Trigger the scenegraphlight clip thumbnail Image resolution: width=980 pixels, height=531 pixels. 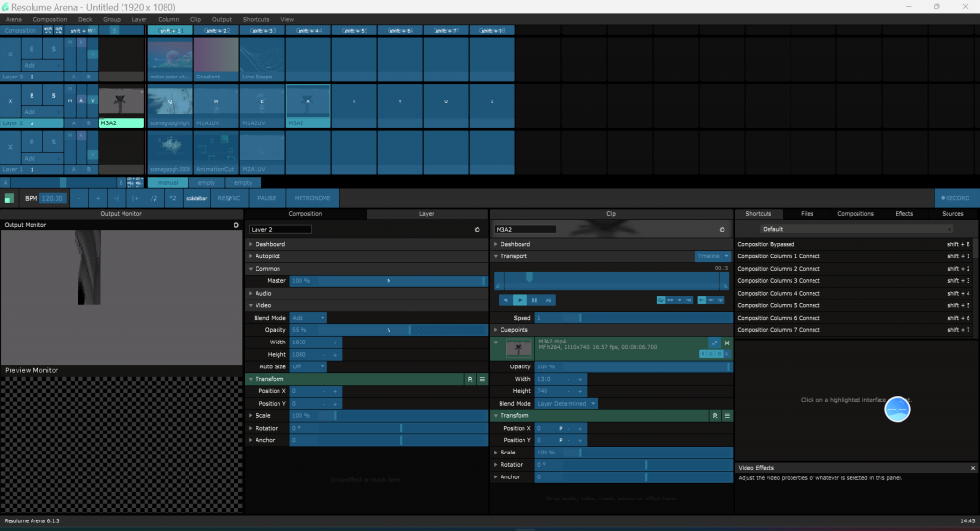click(x=170, y=103)
